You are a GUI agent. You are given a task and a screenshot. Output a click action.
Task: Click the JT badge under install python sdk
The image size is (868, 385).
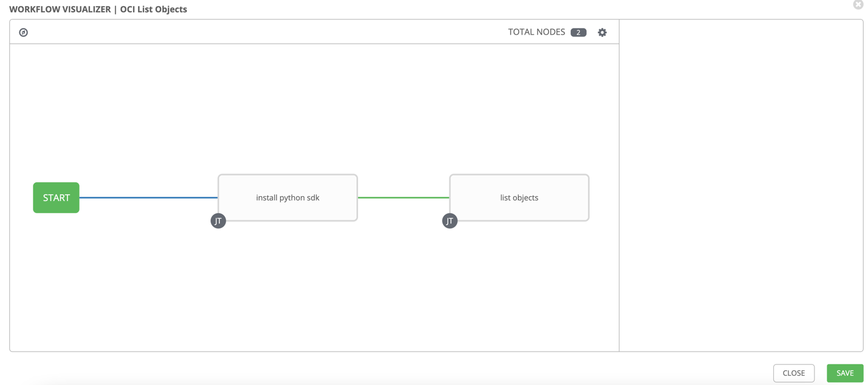[x=218, y=220]
